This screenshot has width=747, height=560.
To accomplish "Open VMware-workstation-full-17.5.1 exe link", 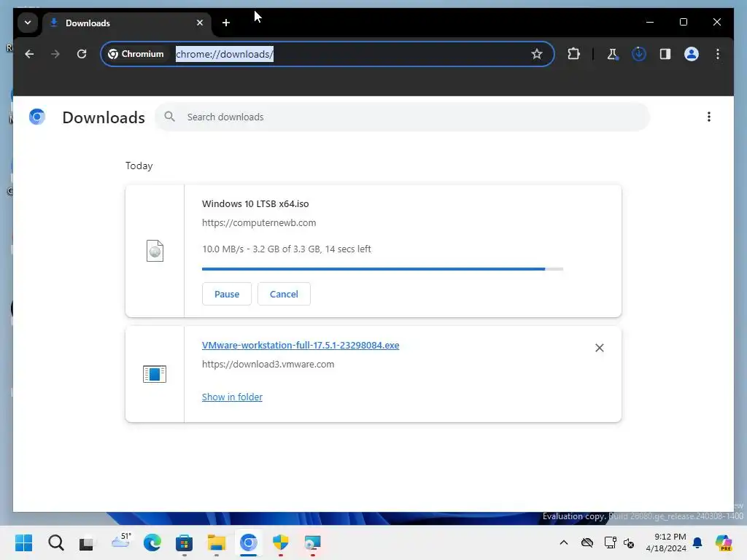I will 301,345.
